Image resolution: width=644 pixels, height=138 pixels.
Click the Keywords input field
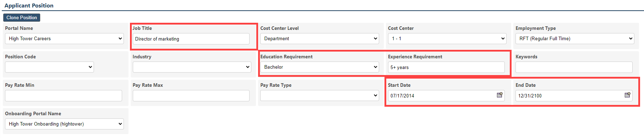click(x=574, y=67)
